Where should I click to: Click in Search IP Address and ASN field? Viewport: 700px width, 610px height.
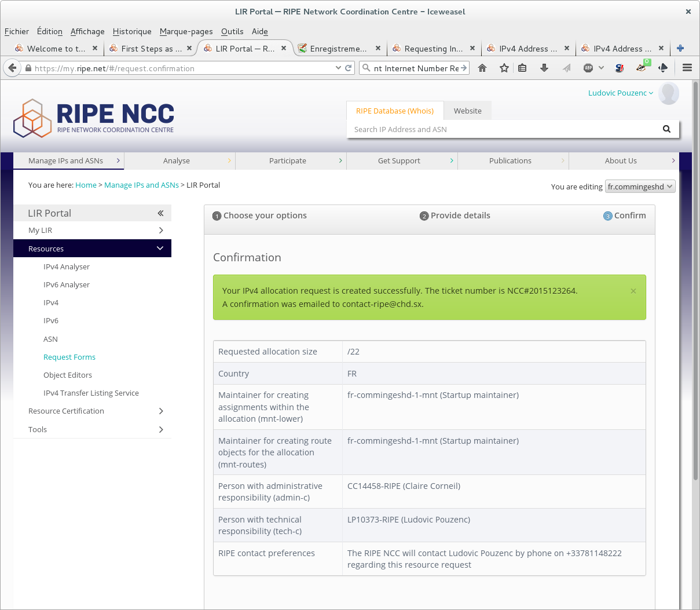[504, 129]
